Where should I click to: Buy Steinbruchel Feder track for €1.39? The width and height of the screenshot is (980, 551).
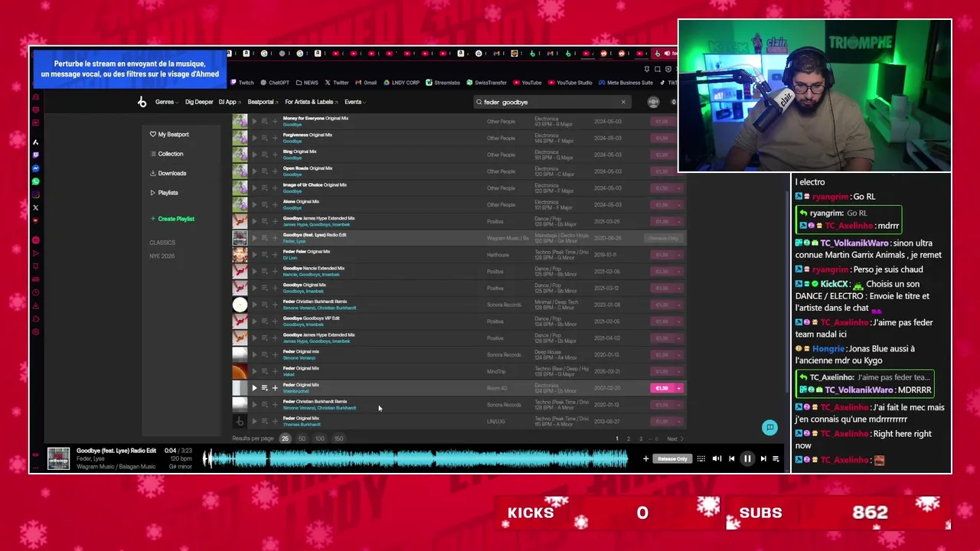point(662,388)
